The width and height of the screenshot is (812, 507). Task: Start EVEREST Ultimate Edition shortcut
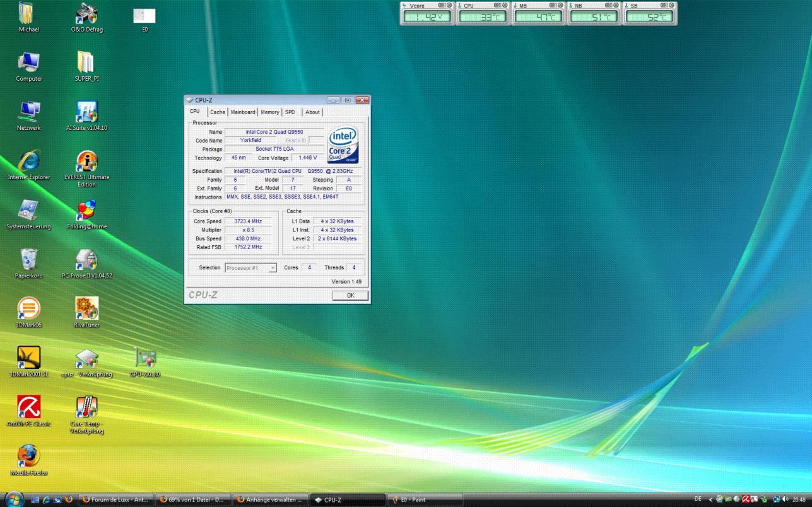(86, 169)
